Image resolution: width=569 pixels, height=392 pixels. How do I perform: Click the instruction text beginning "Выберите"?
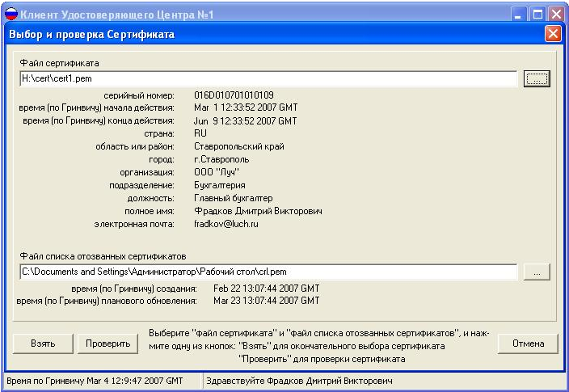(x=319, y=346)
